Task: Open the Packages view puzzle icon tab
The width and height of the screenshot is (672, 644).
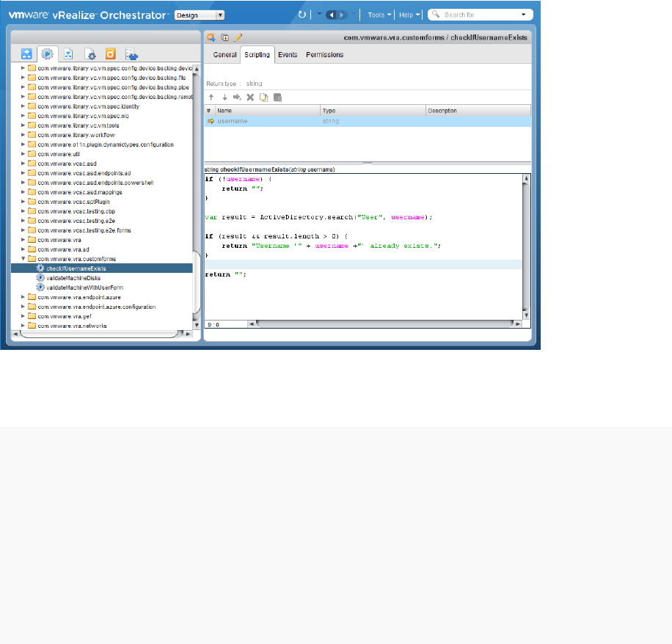Action: tap(131, 54)
